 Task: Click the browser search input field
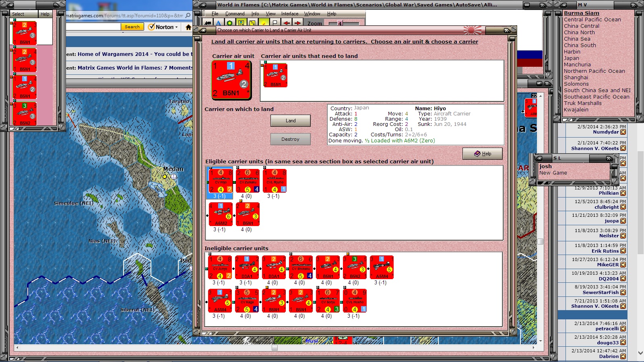coord(93,27)
